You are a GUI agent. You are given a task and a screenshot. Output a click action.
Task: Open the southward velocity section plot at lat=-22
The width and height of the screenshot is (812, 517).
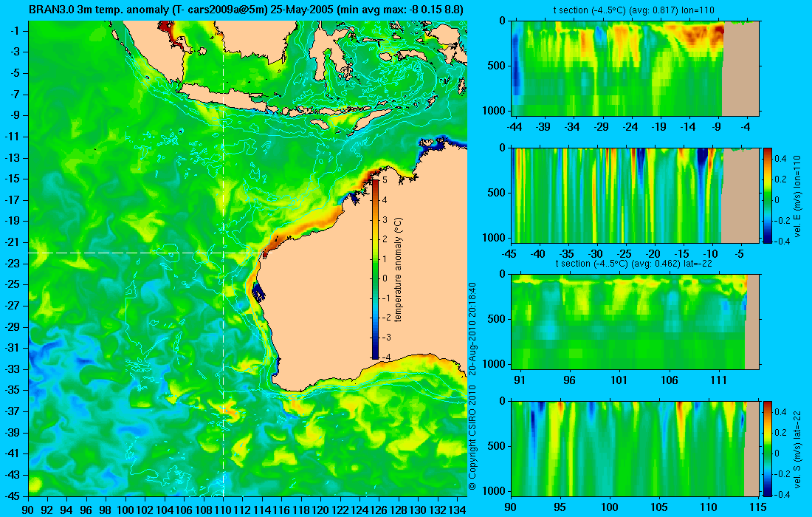pos(636,448)
